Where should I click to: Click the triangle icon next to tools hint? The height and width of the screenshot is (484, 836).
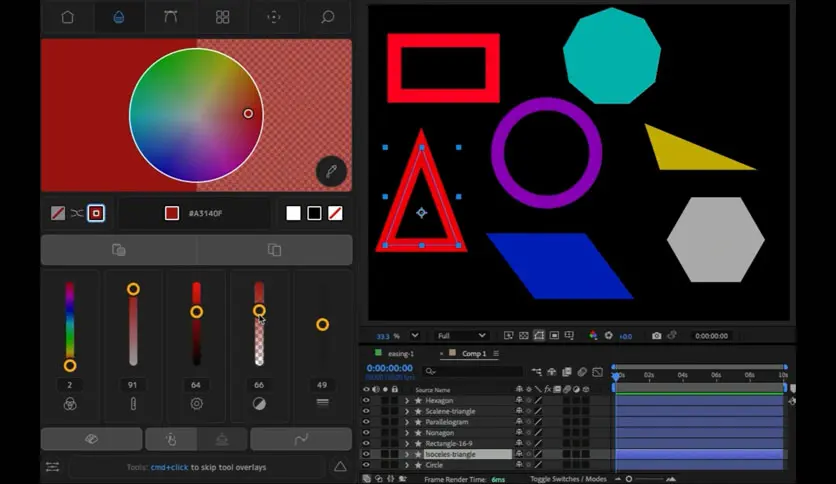(340, 467)
